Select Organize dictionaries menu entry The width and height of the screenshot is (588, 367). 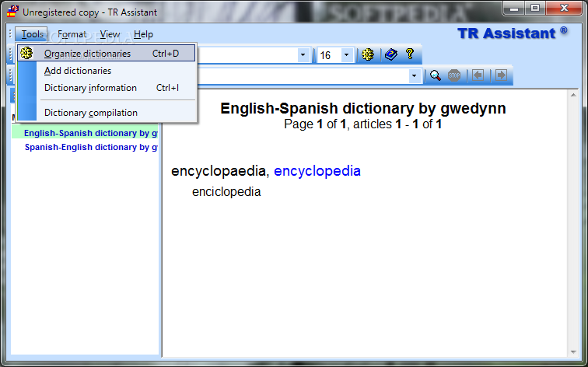click(106, 53)
